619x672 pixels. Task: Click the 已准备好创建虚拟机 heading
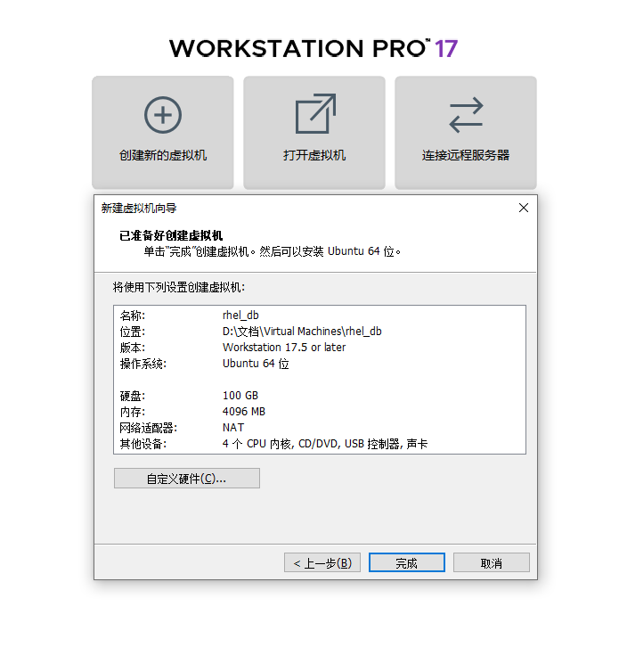(171, 235)
